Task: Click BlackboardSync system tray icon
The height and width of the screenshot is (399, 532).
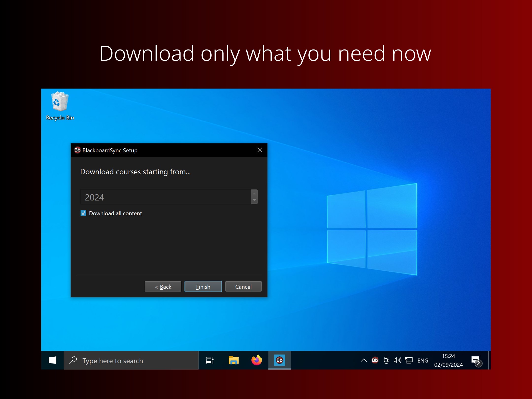Action: (x=375, y=360)
